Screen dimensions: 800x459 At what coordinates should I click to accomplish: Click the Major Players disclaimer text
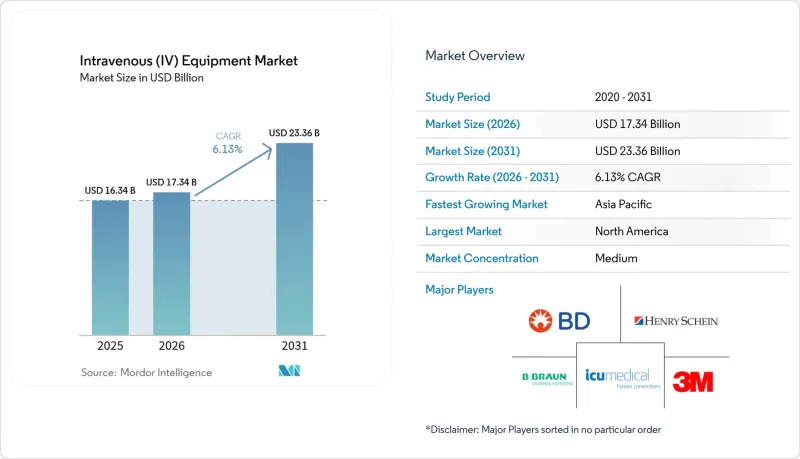point(543,430)
